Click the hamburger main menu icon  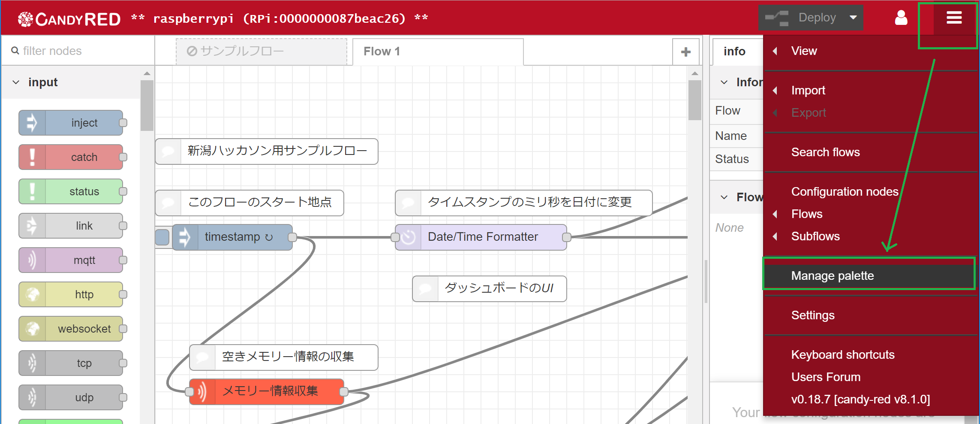pyautogui.click(x=953, y=18)
